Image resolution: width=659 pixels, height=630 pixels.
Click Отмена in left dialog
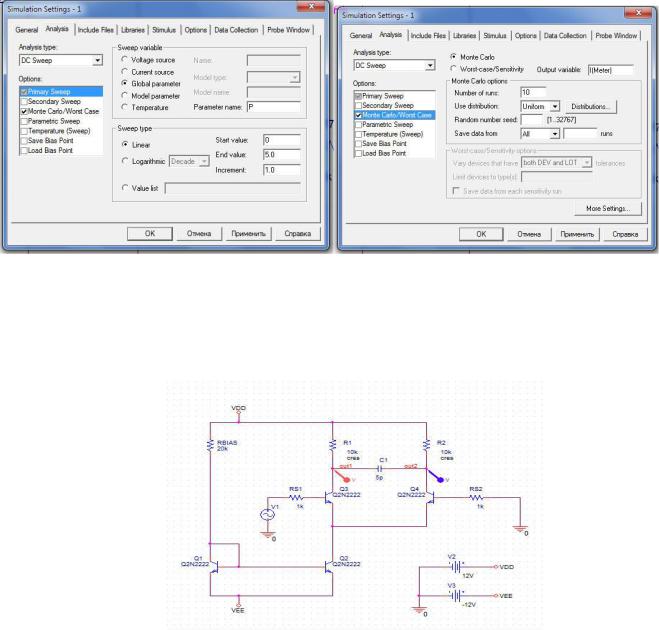199,233
